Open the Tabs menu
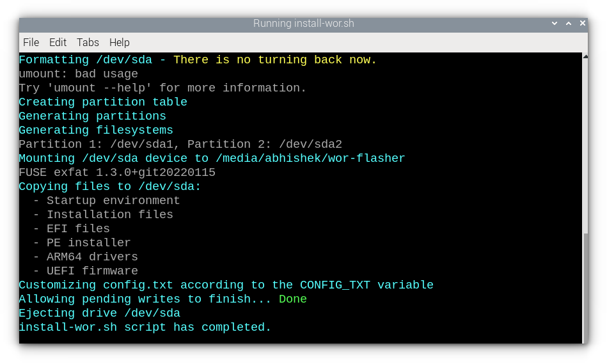The image size is (607, 364). click(88, 42)
